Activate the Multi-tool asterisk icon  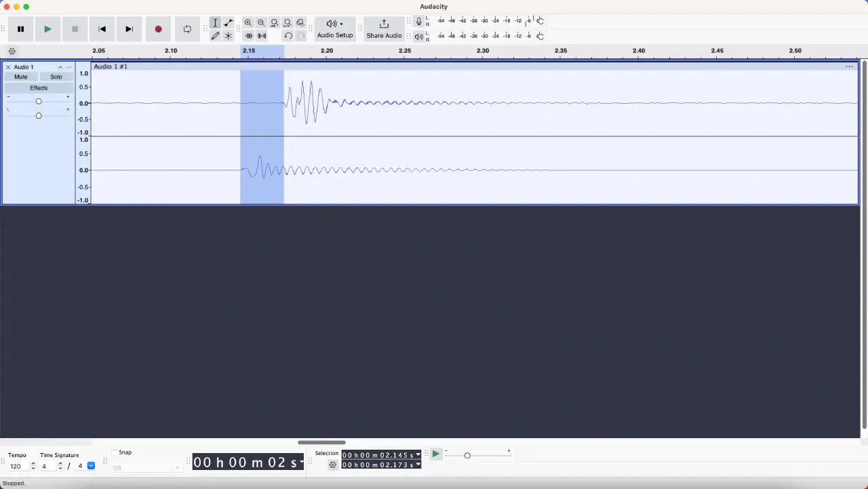point(229,36)
